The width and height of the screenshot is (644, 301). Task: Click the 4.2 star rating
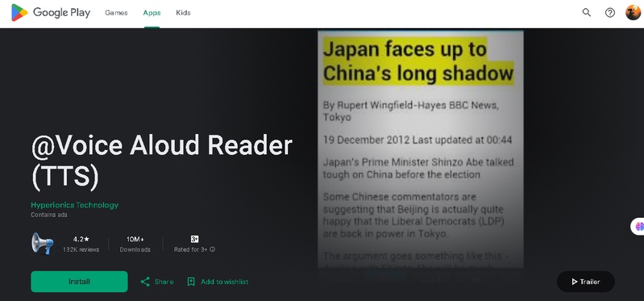tap(81, 239)
